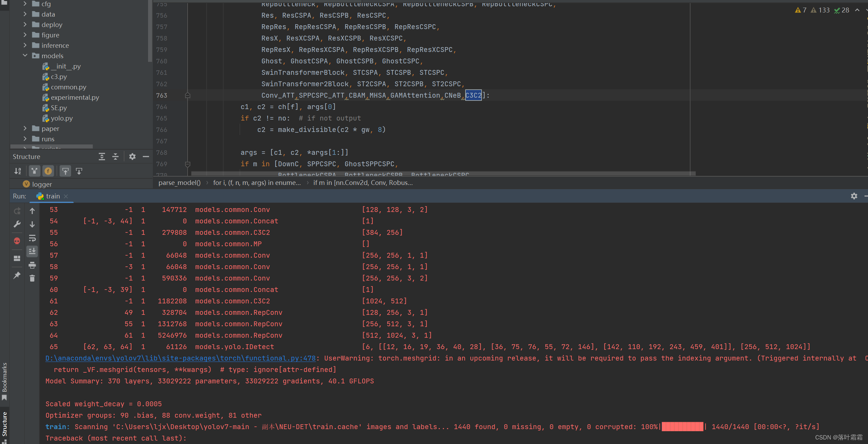Click the red stop process icon

coord(17,240)
